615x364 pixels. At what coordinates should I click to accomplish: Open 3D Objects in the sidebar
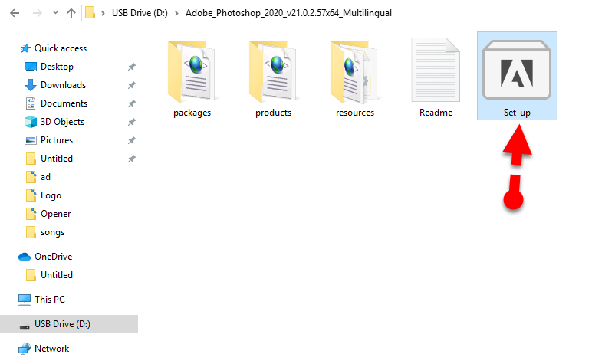point(62,122)
